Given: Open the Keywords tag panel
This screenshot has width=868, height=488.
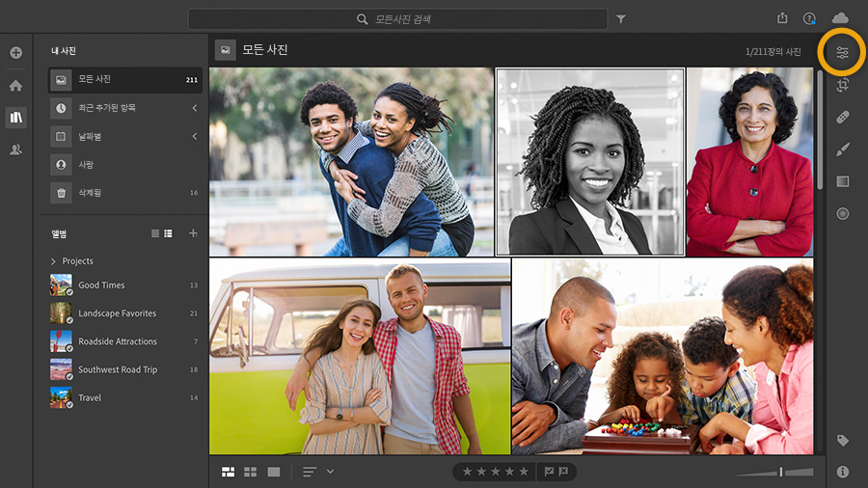Looking at the screenshot, I should [x=842, y=441].
